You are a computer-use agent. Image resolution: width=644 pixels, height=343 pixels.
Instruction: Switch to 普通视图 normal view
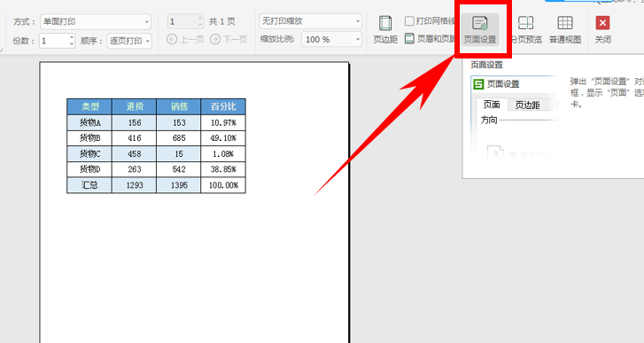[x=565, y=29]
